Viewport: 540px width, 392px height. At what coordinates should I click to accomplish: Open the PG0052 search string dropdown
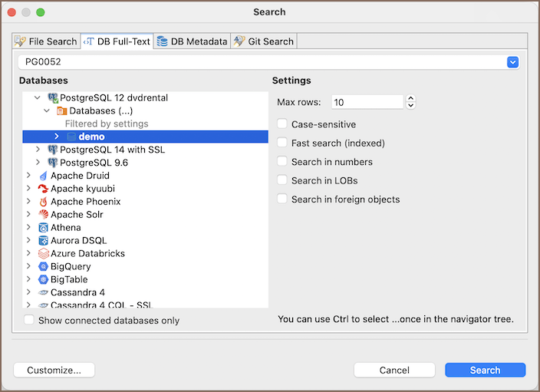[x=513, y=62]
